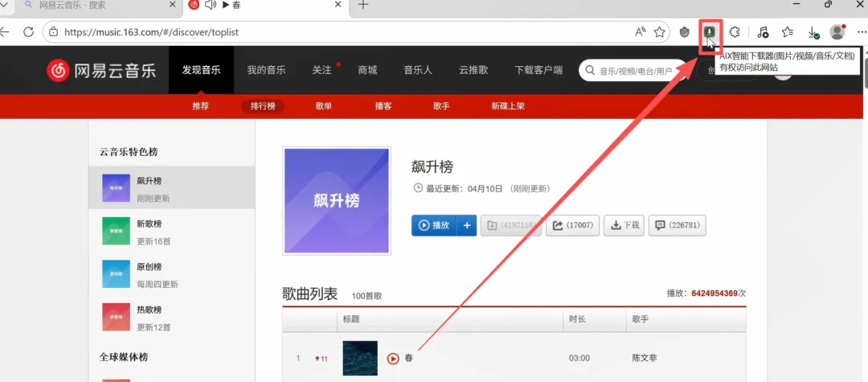Click the AIX smart downloader extension icon
The width and height of the screenshot is (868, 382).
click(x=709, y=32)
